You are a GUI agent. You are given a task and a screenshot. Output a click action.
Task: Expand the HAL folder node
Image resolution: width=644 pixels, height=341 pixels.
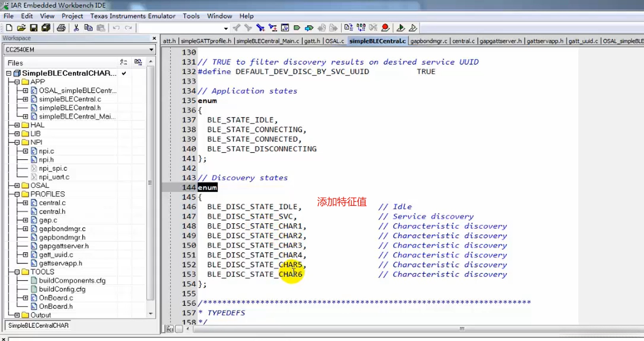(17, 125)
